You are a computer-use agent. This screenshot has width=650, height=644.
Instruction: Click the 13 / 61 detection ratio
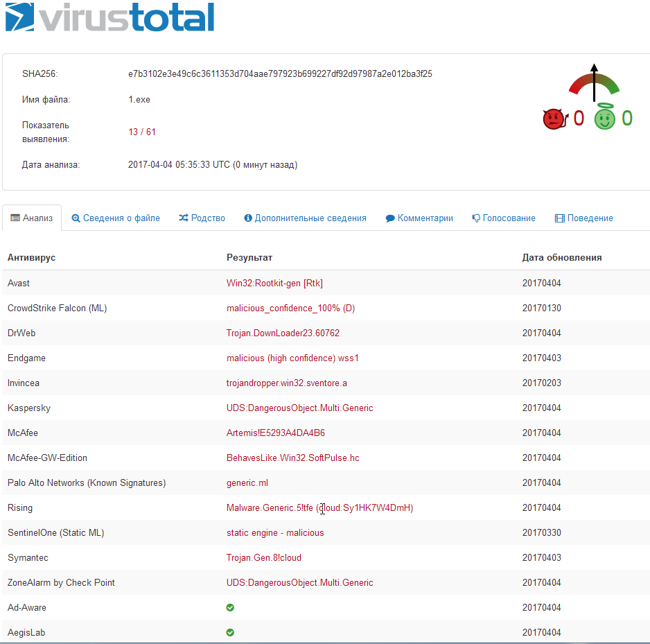point(142,132)
